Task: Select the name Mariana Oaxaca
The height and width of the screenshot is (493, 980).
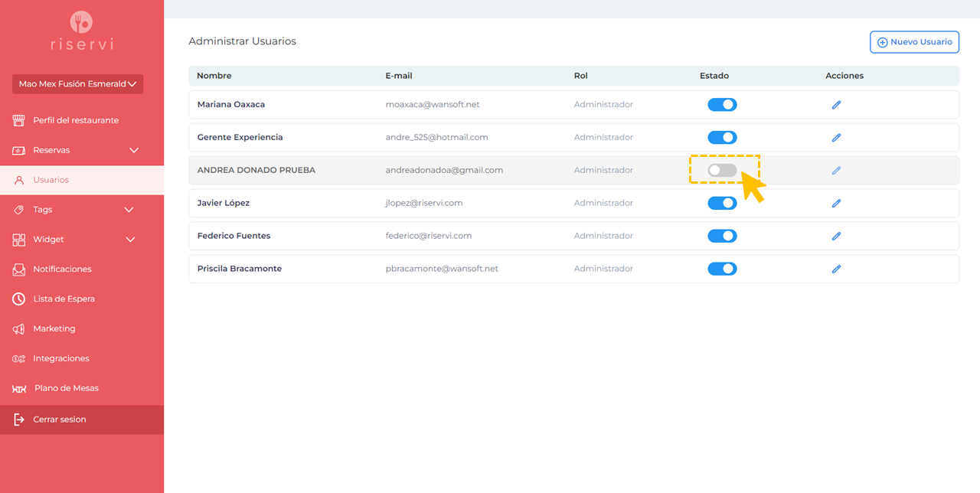Action: pyautogui.click(x=231, y=105)
